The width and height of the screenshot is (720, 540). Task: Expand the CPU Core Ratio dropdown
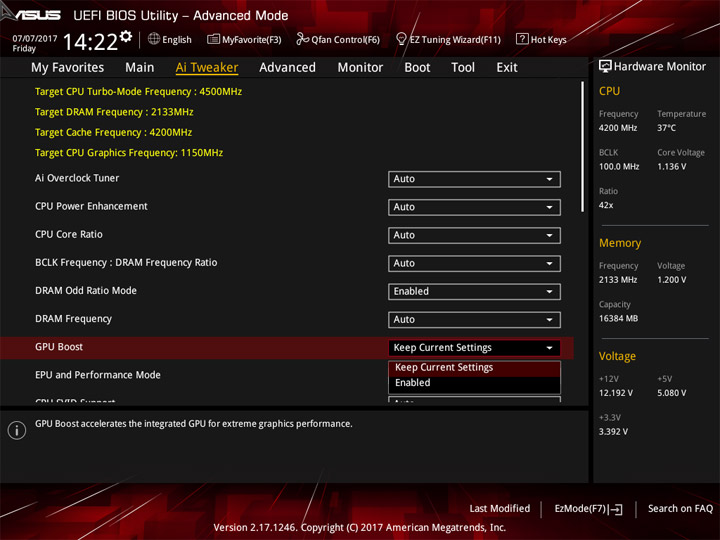tap(474, 235)
